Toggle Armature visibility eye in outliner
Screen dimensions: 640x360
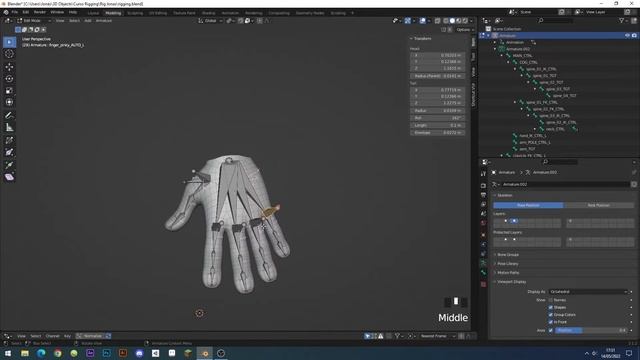pos(627,36)
